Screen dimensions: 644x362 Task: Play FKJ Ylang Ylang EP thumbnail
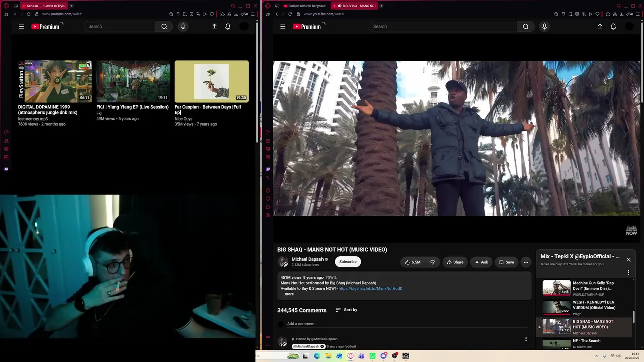pos(133,81)
